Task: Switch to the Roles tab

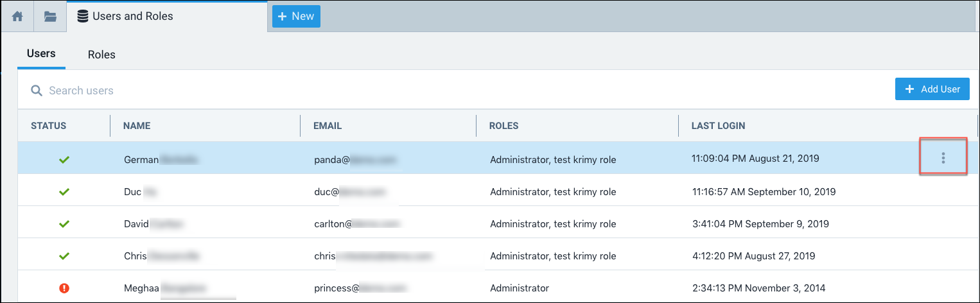Action: (101, 55)
